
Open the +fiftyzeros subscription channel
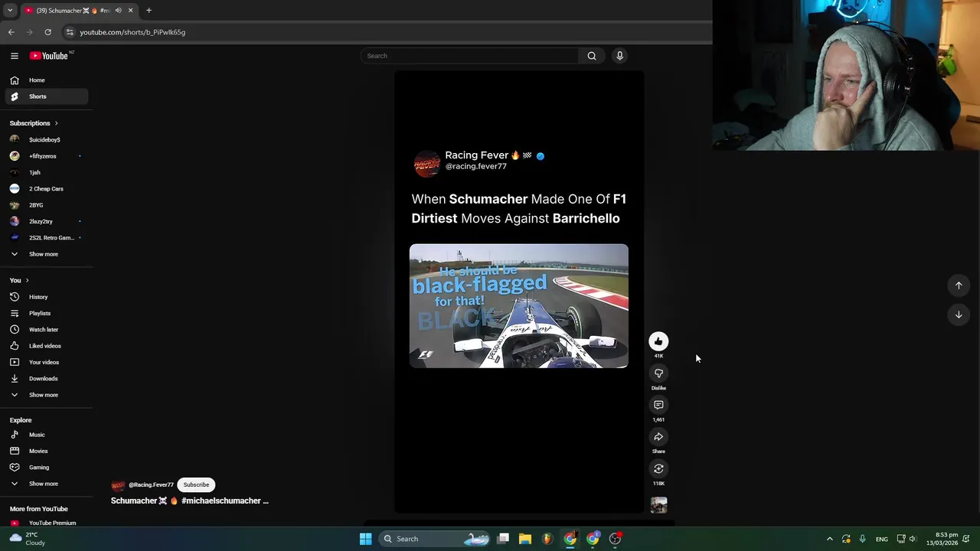tap(46, 156)
